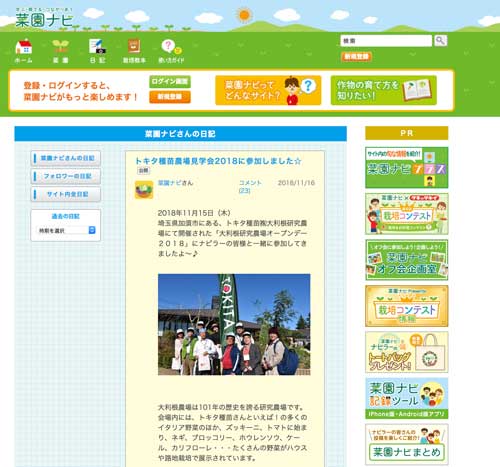
Task: Open the diary title トキタ種苗農場見学会2018
Action: pos(218,161)
